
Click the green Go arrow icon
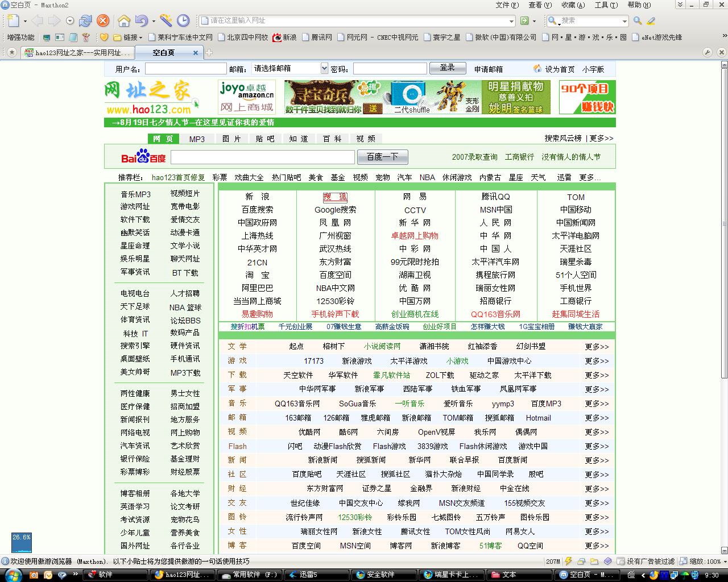525,21
